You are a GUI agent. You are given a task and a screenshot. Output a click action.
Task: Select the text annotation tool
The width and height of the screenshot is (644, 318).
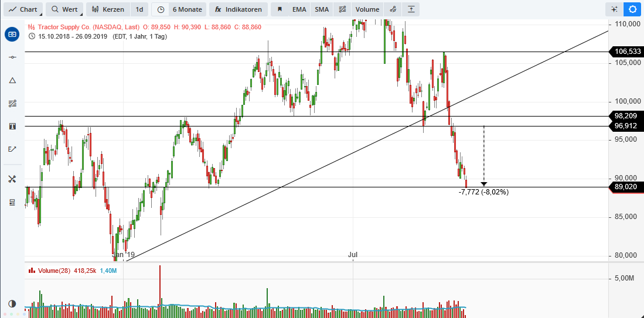(12, 126)
